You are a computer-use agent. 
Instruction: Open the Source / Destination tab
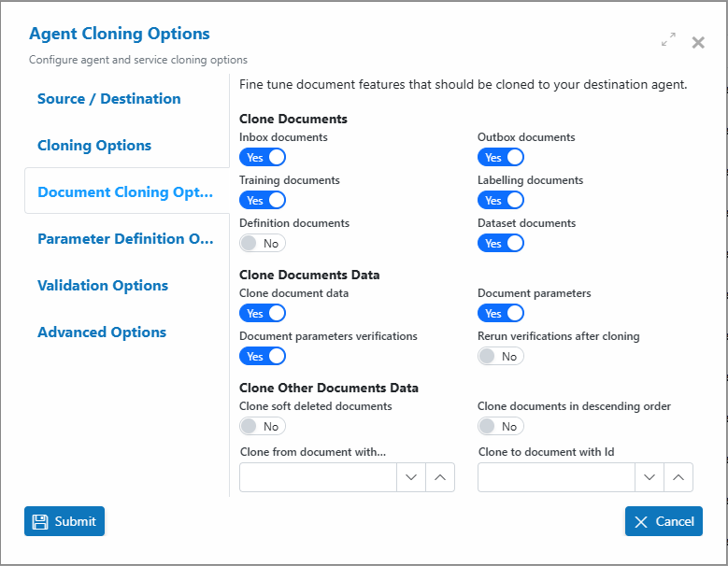click(x=109, y=99)
